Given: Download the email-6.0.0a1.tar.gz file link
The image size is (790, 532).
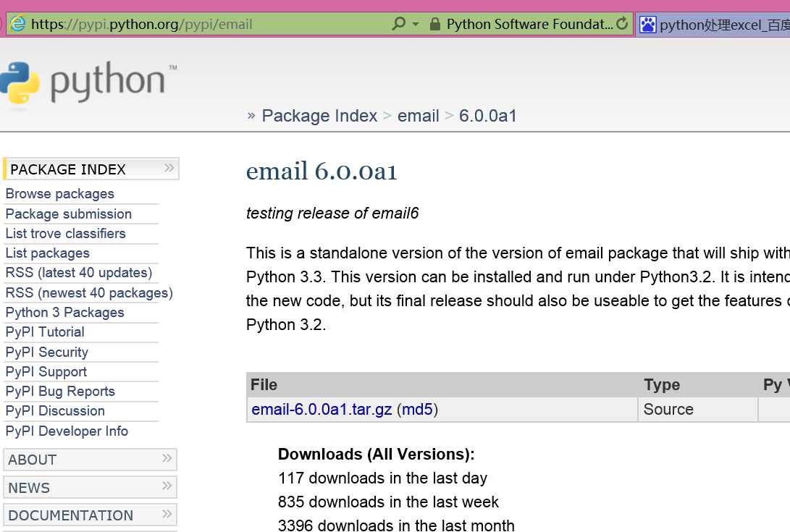Looking at the screenshot, I should tap(322, 410).
